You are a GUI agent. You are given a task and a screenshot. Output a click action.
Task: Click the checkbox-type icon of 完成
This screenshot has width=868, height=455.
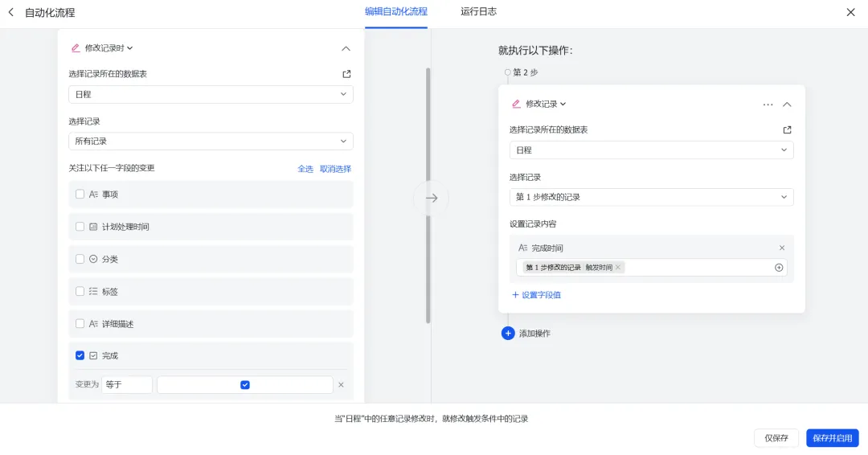[x=93, y=356]
